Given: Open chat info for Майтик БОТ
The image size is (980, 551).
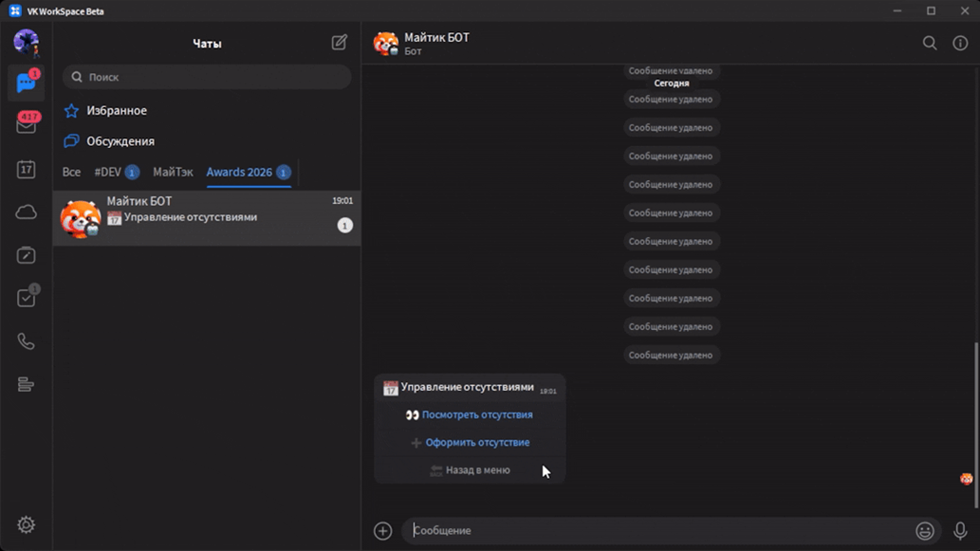Looking at the screenshot, I should [x=960, y=43].
